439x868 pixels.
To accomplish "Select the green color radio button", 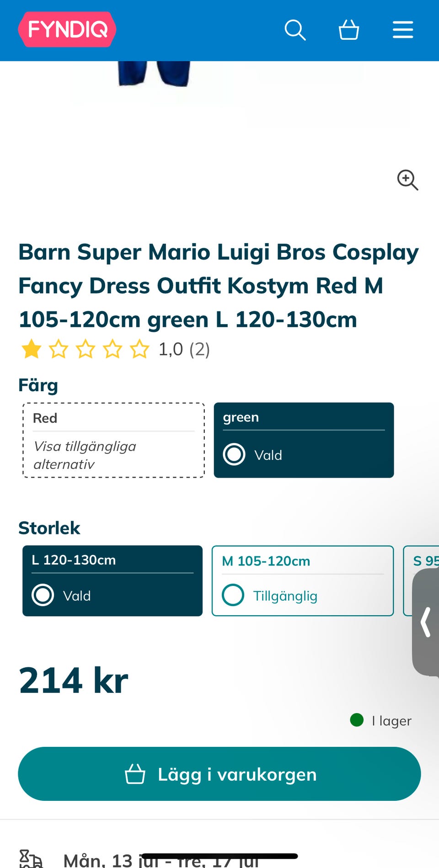I will tap(234, 454).
